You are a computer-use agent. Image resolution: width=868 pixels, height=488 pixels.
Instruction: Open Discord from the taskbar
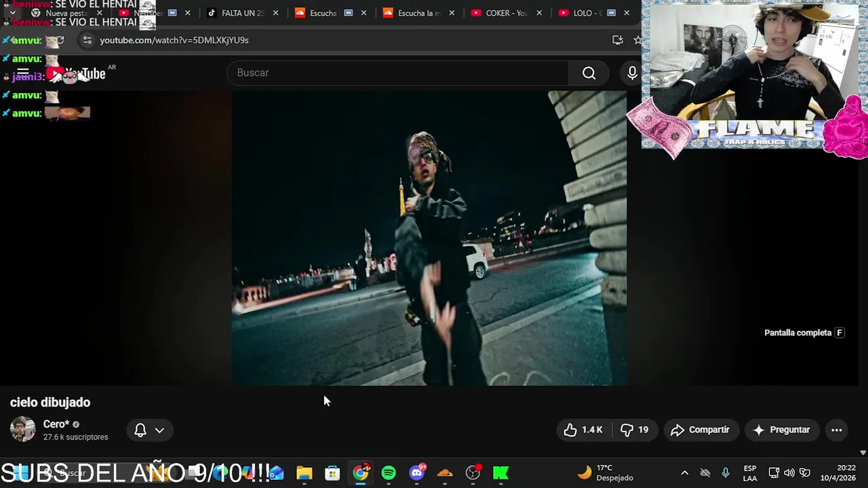click(417, 473)
